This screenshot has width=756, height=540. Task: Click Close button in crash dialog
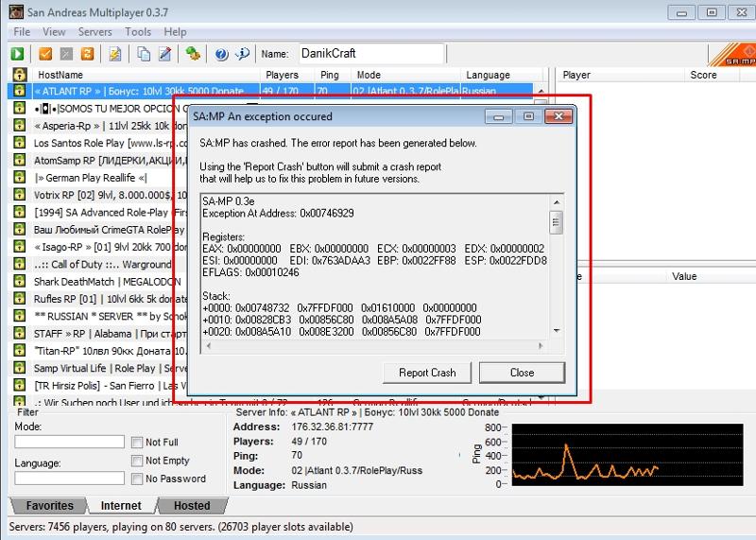tap(522, 373)
